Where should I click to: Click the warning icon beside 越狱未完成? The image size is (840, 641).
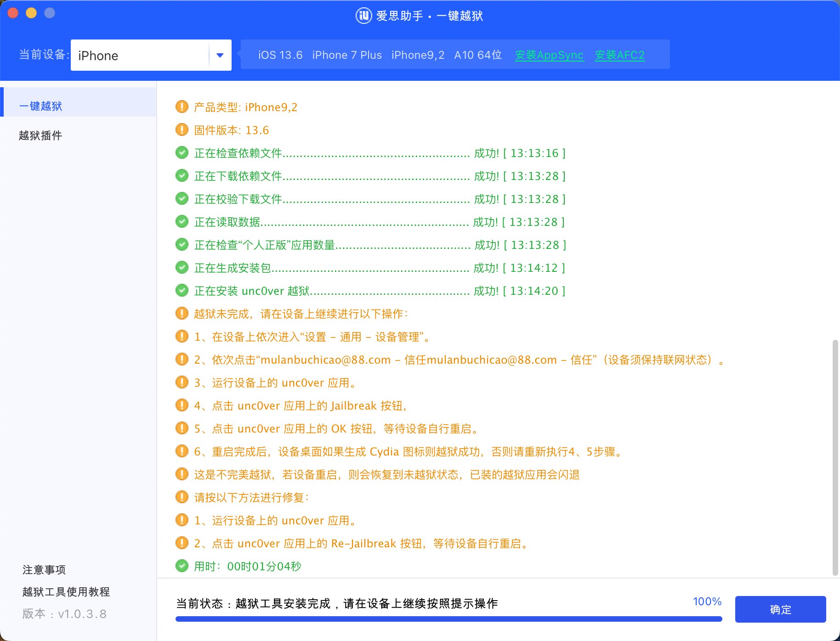tap(182, 313)
